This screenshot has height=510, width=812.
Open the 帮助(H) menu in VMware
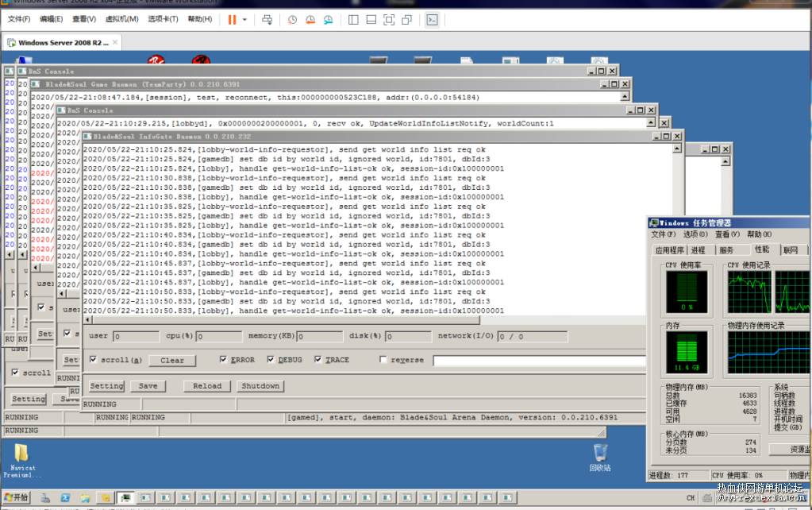coord(200,19)
